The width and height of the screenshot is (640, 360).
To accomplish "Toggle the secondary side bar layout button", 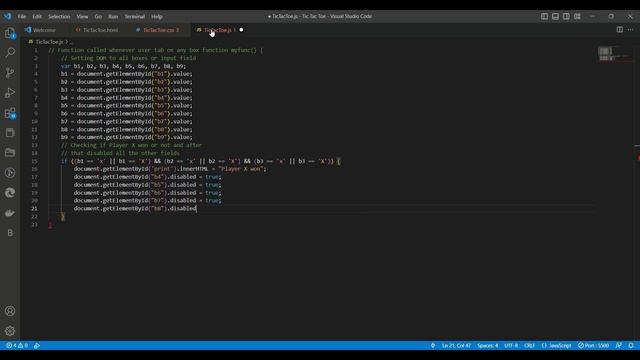I will (566, 16).
